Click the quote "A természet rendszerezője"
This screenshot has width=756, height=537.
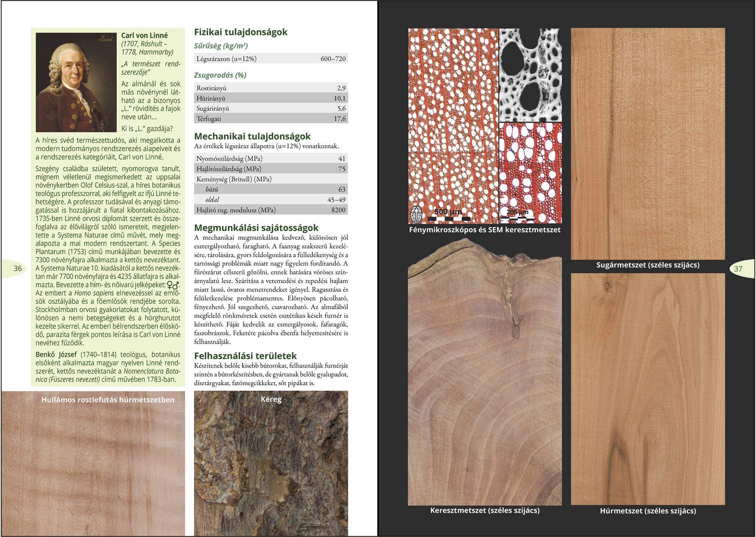(151, 68)
